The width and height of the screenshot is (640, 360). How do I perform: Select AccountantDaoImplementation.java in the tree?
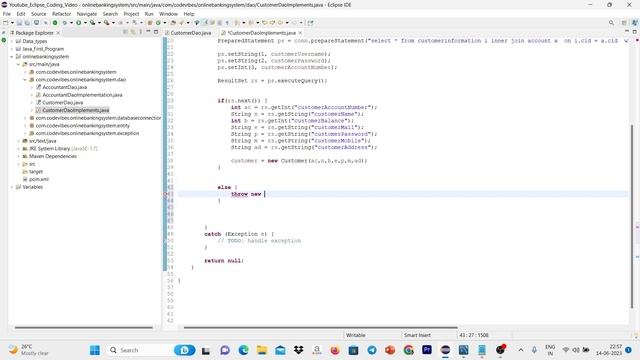coord(82,95)
